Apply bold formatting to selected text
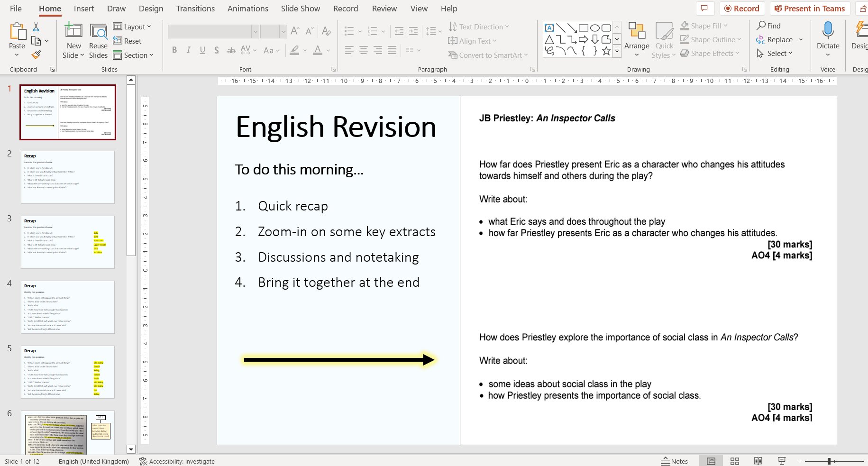The height and width of the screenshot is (466, 868). tap(174, 50)
